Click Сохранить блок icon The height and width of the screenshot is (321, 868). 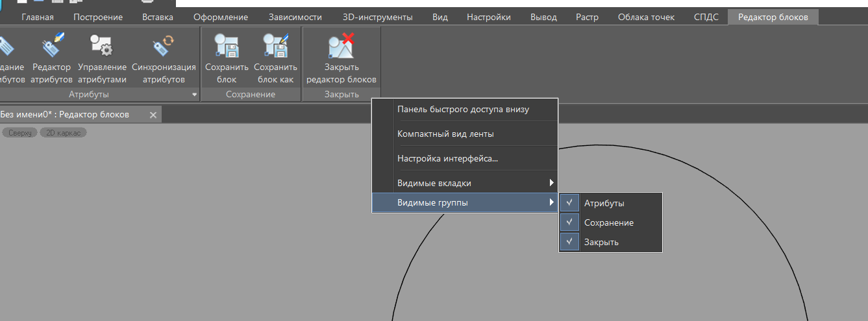227,47
